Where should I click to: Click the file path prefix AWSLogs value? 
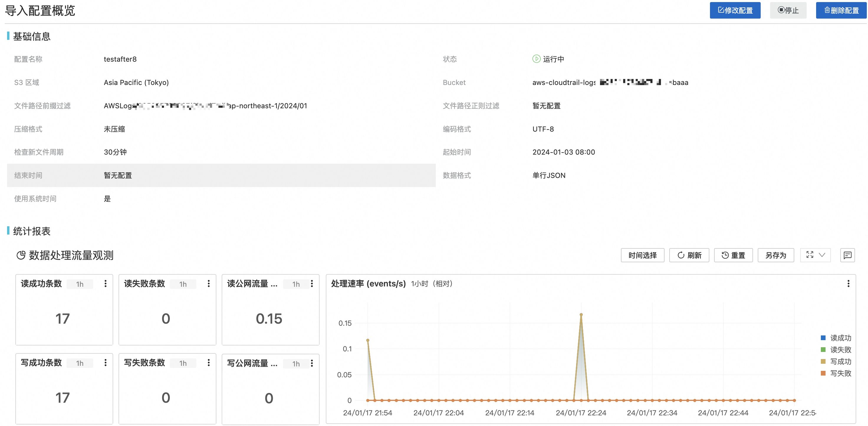206,106
